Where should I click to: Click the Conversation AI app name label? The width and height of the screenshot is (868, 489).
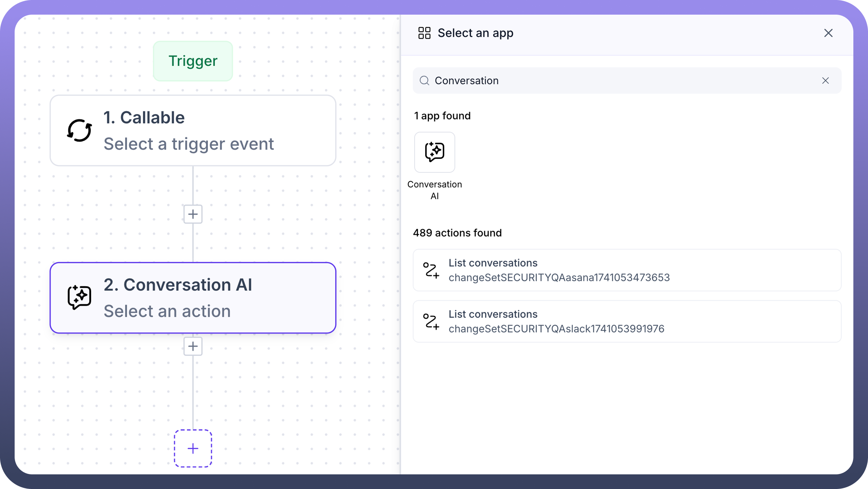pyautogui.click(x=434, y=190)
